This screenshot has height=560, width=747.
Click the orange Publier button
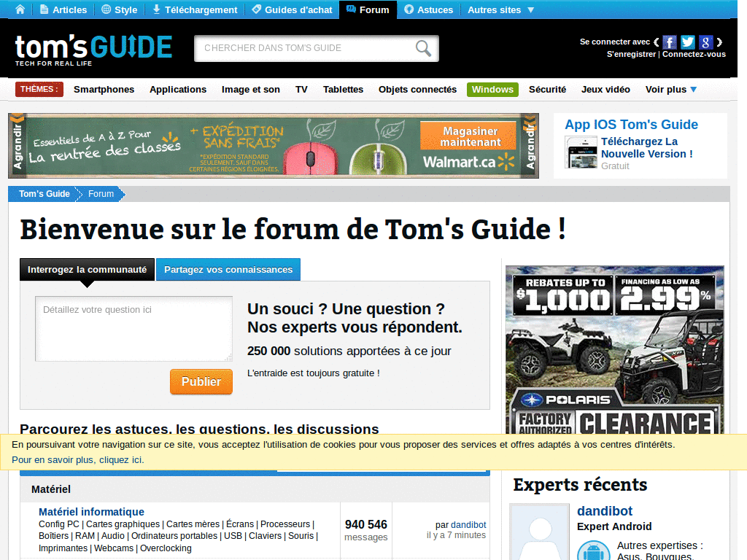201,381
